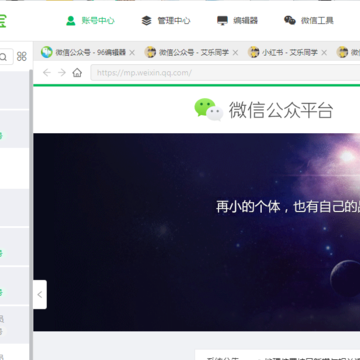Screen dimensions: 360x360
Task: Click the 微信公众平台 logo
Action: pyautogui.click(x=209, y=109)
